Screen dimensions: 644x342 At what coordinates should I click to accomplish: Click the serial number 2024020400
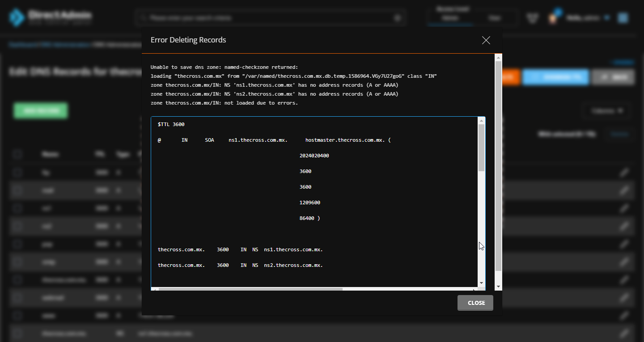pyautogui.click(x=314, y=156)
